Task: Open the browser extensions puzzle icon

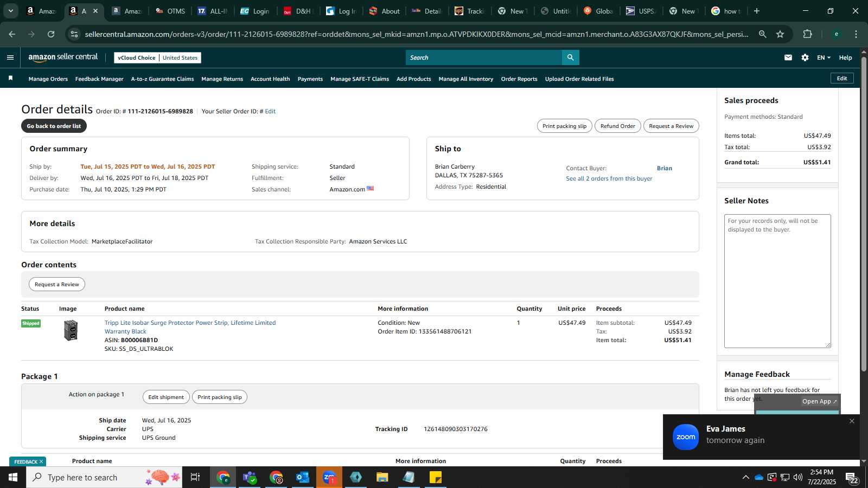Action: click(808, 34)
